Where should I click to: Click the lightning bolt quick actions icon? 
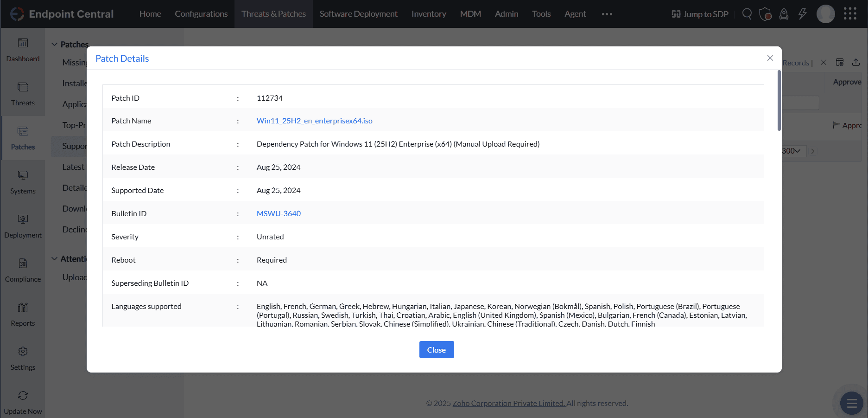pyautogui.click(x=802, y=14)
